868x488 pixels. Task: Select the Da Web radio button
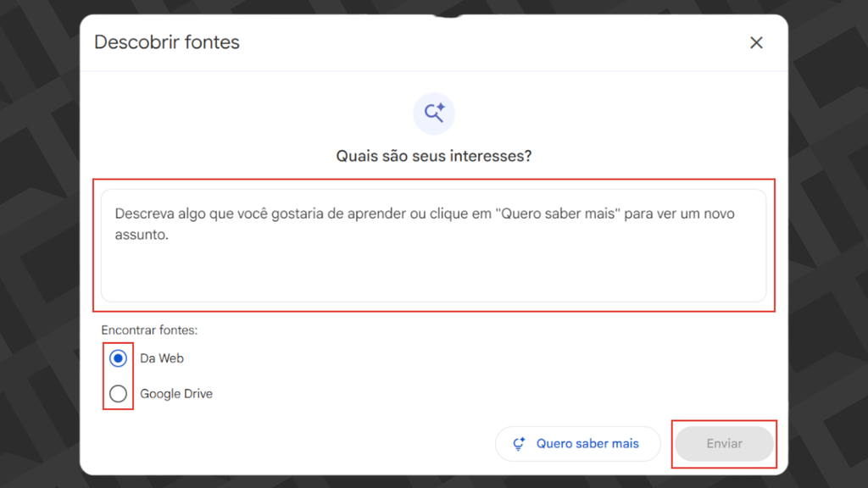118,358
